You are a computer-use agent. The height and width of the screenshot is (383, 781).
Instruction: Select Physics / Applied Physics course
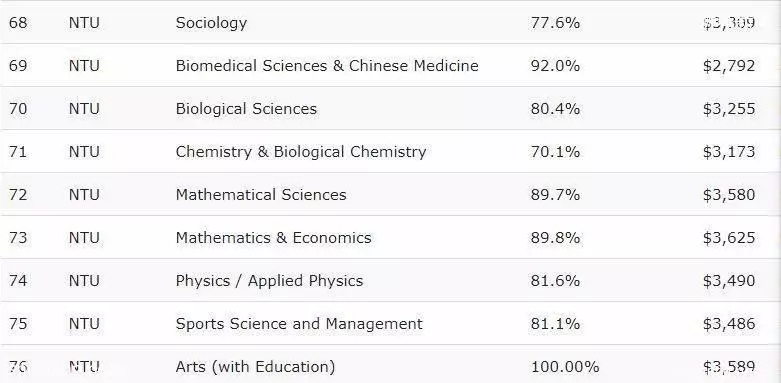[269, 281]
